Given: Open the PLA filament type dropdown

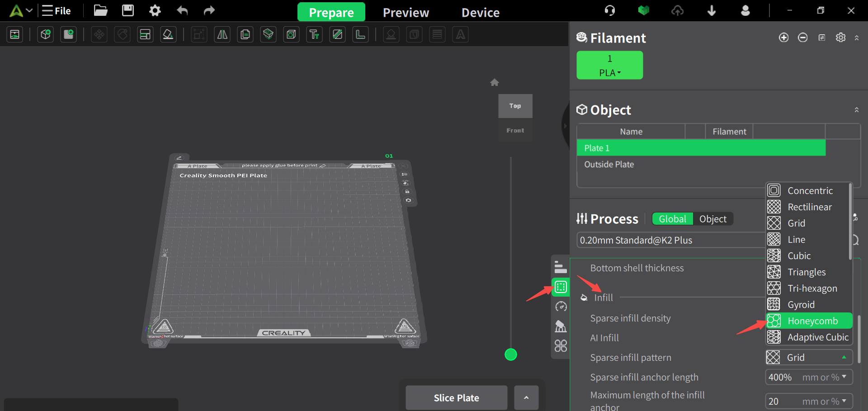Looking at the screenshot, I should click(x=609, y=73).
